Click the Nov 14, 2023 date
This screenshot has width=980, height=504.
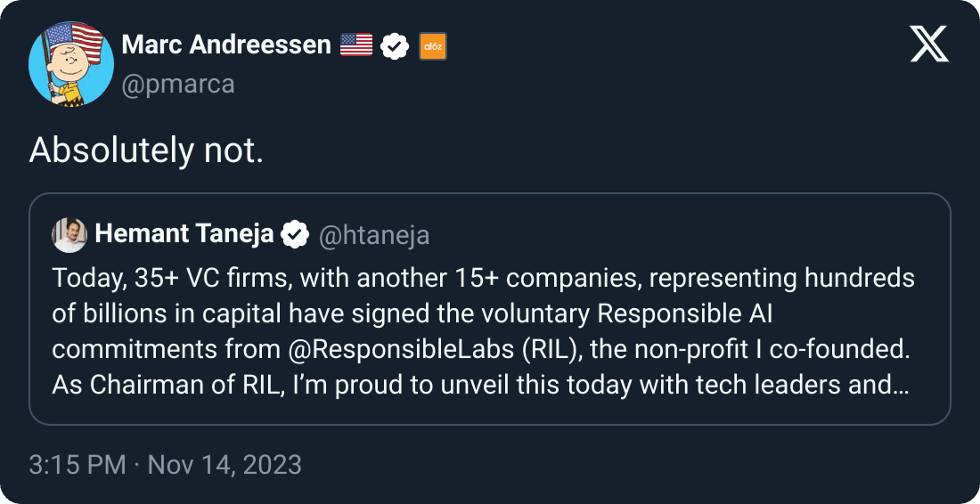(x=225, y=464)
